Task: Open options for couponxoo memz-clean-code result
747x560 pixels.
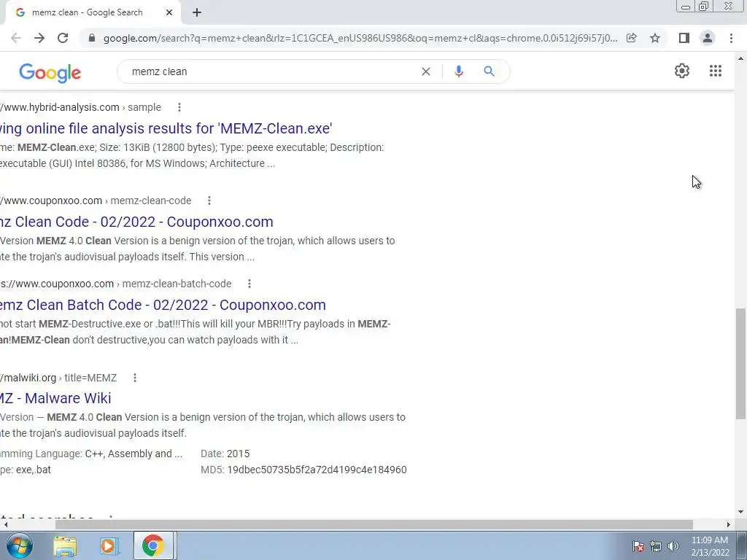Action: 209,201
